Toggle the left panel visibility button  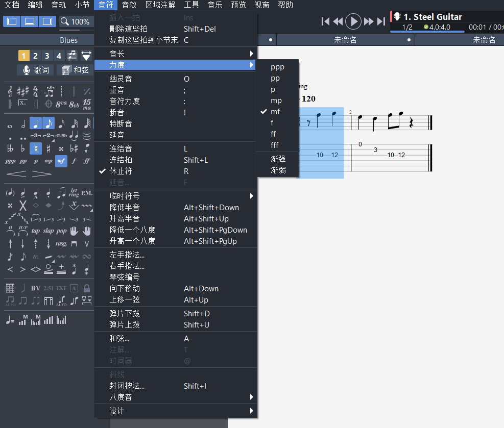click(x=12, y=21)
